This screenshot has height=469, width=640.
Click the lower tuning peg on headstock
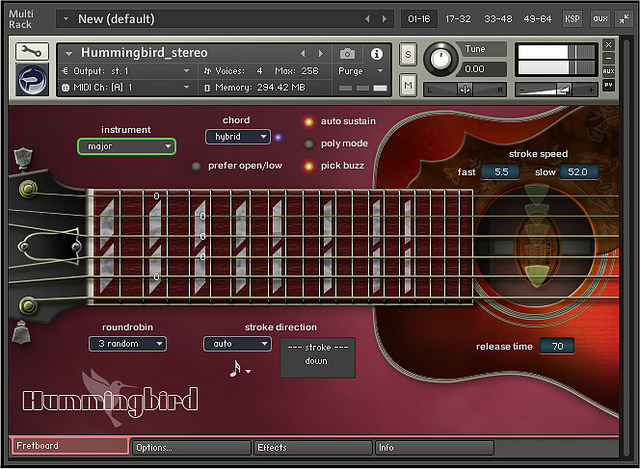[28, 305]
